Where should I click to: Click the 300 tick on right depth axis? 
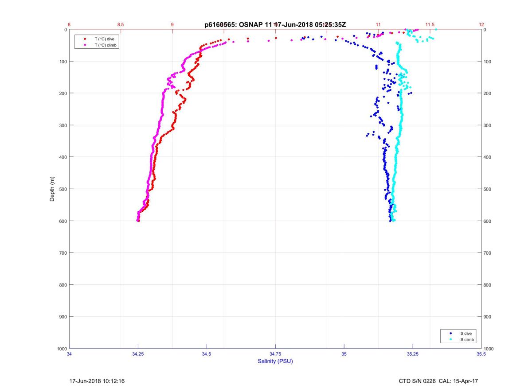(488, 125)
